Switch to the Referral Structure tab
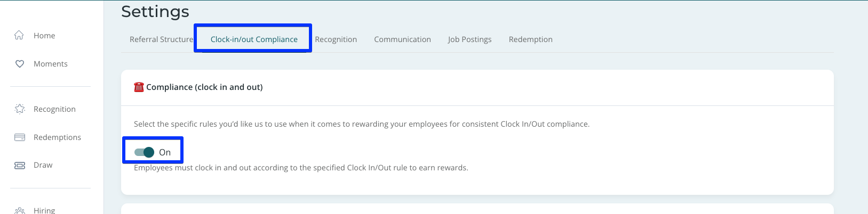This screenshot has height=214, width=868. coord(161,39)
